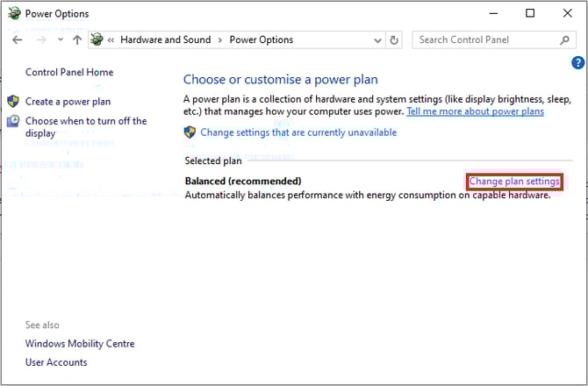Click the shield icon beside Create a power plan
The width and height of the screenshot is (588, 386).
point(13,102)
